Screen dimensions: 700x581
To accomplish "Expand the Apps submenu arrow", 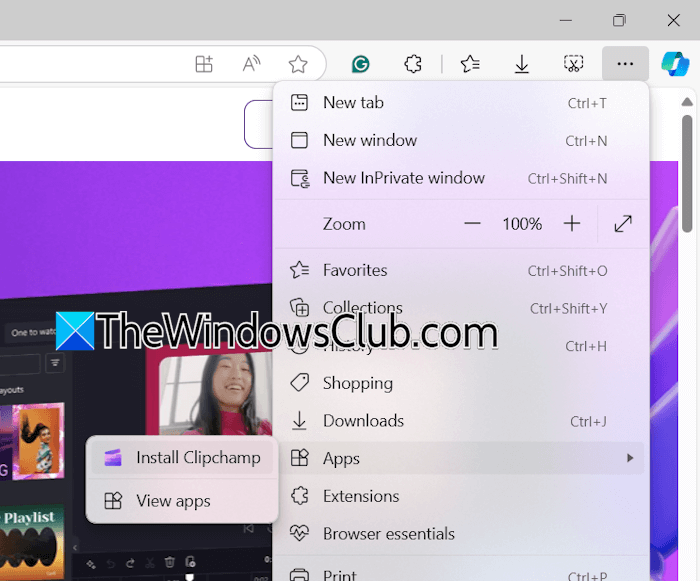I will coord(630,458).
